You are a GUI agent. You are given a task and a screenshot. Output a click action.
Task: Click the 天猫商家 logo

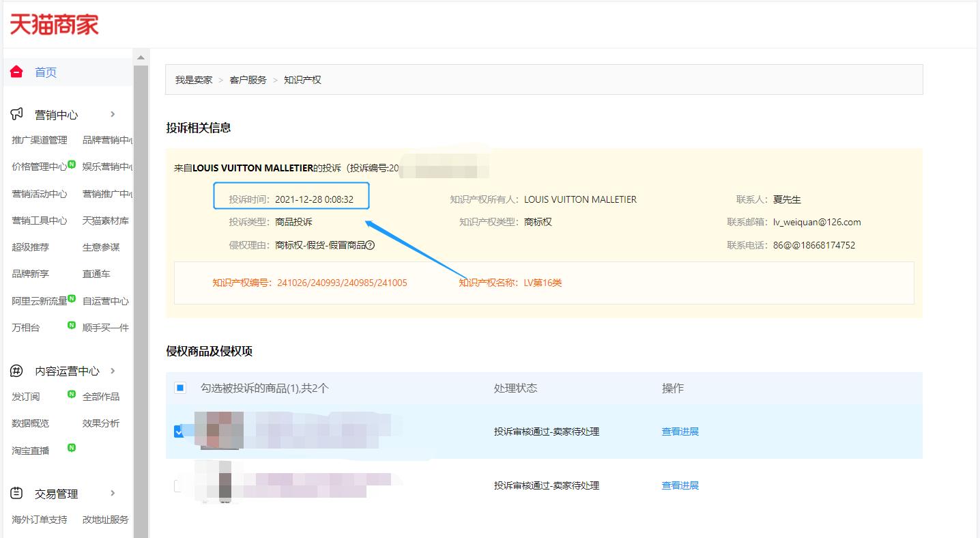pos(53,23)
